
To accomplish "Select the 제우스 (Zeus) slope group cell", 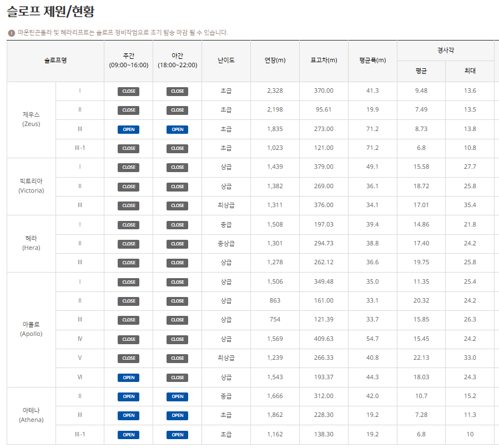I will [x=31, y=120].
